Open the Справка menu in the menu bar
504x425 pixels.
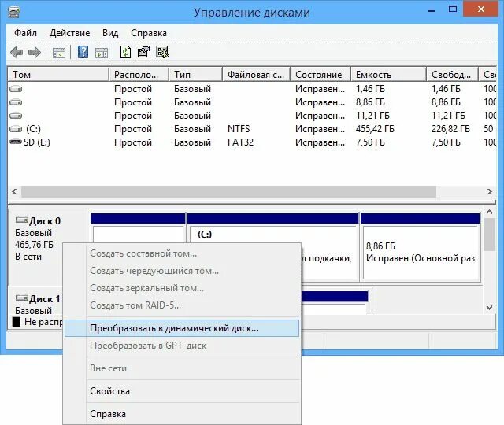tap(149, 33)
